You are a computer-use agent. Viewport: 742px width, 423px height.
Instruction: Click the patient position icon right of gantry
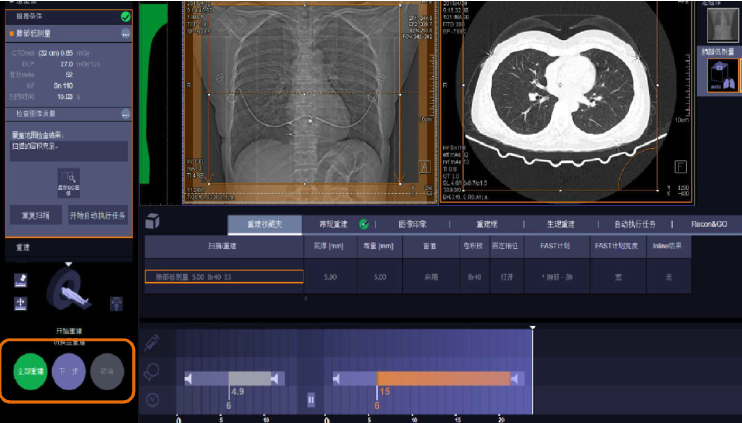[116, 303]
